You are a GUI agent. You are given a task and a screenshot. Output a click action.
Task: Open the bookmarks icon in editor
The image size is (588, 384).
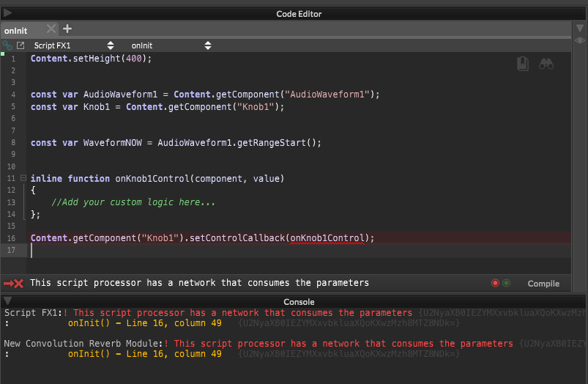522,64
